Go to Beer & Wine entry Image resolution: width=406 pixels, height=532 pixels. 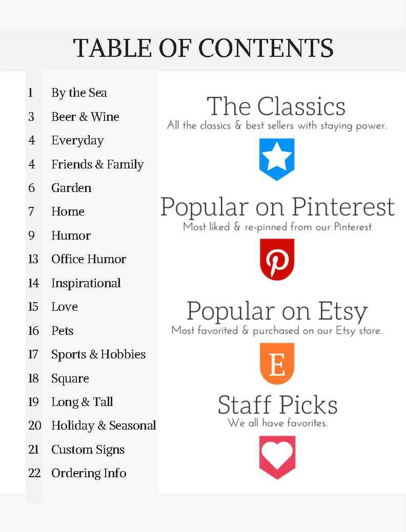tap(85, 117)
